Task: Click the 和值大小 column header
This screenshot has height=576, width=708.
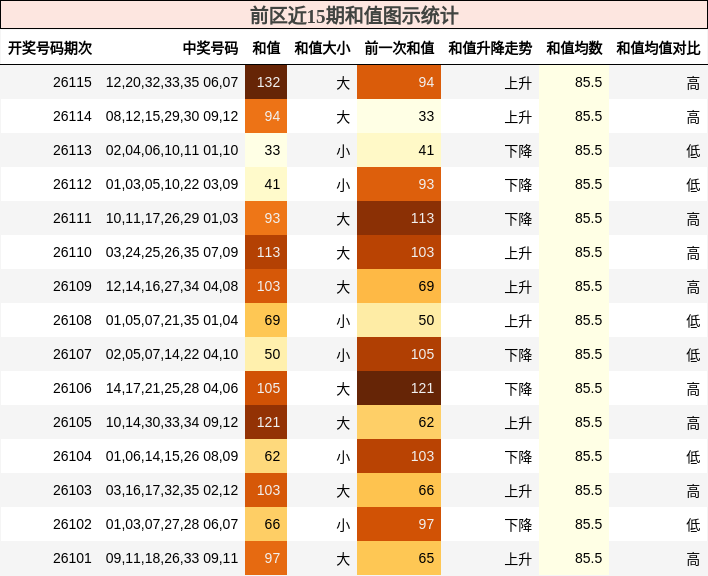Action: (x=322, y=48)
